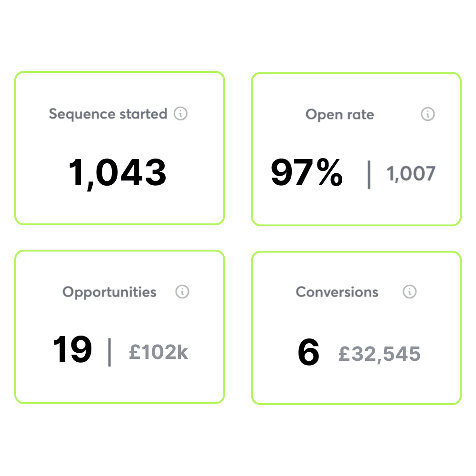This screenshot has height=476, width=476.
Task: Click the £32,545 conversion value
Action: [x=379, y=354]
